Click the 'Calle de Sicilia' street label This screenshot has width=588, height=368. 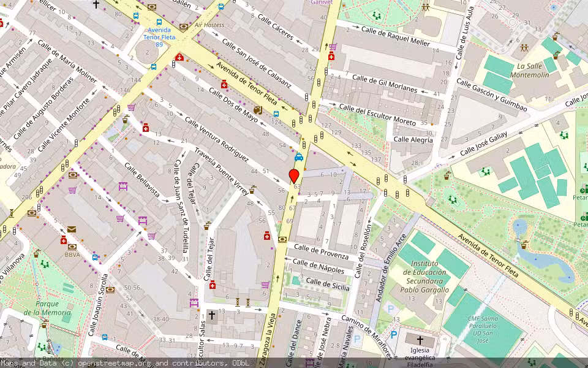tap(328, 284)
